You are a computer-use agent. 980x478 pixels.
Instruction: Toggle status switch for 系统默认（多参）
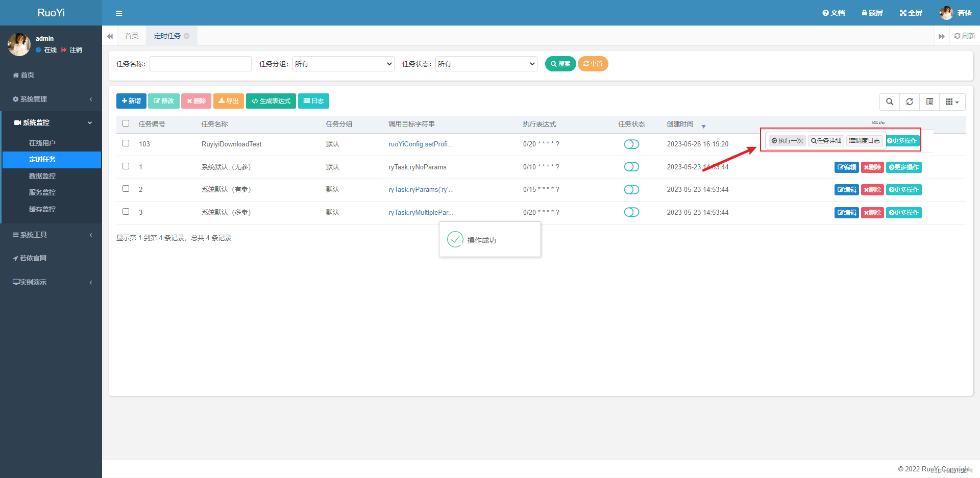[x=631, y=212]
